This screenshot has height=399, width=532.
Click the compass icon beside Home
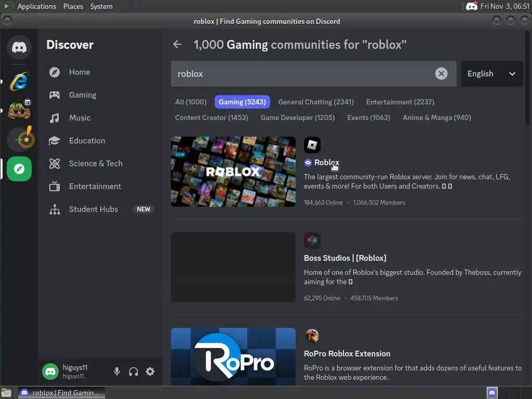click(x=54, y=72)
